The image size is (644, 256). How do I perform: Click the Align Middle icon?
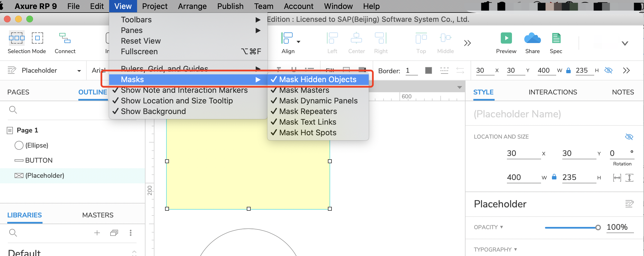pyautogui.click(x=445, y=38)
